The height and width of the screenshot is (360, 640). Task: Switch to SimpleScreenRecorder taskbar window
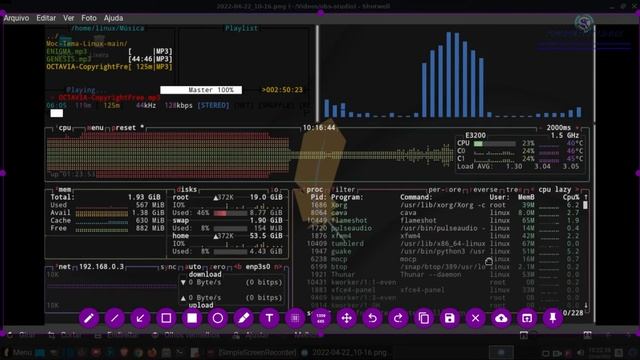[x=253, y=353]
